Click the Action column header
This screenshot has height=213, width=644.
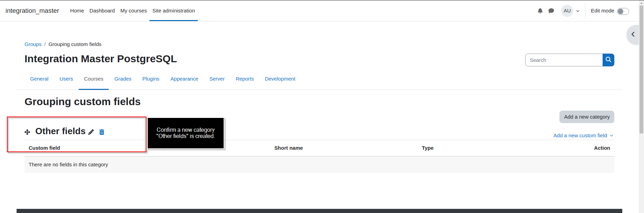(602, 148)
